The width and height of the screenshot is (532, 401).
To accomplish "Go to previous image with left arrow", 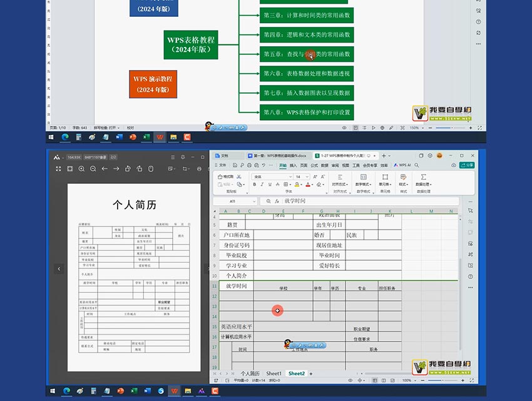I will pos(105,169).
